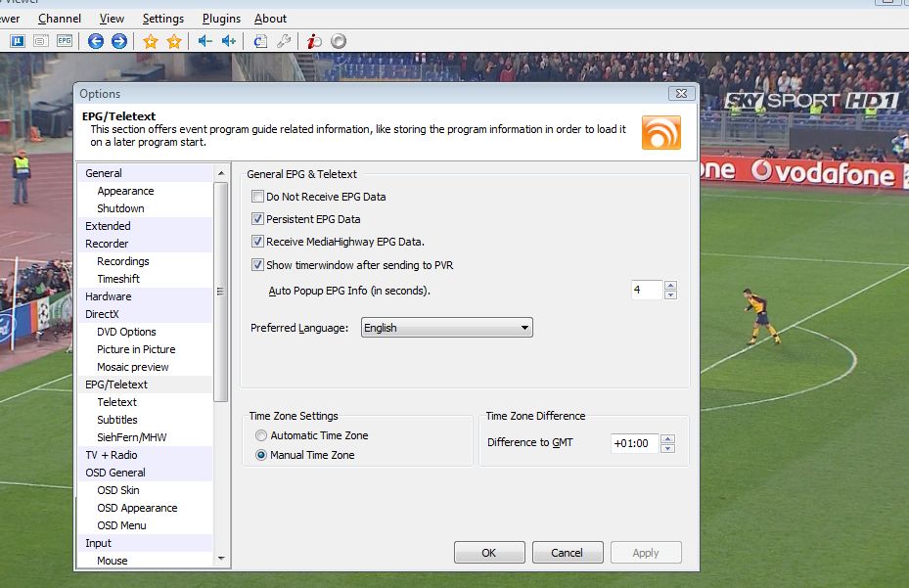This screenshot has height=588, width=909.
Task: Toggle Show timerwindow after sending to PVR
Action: point(258,265)
